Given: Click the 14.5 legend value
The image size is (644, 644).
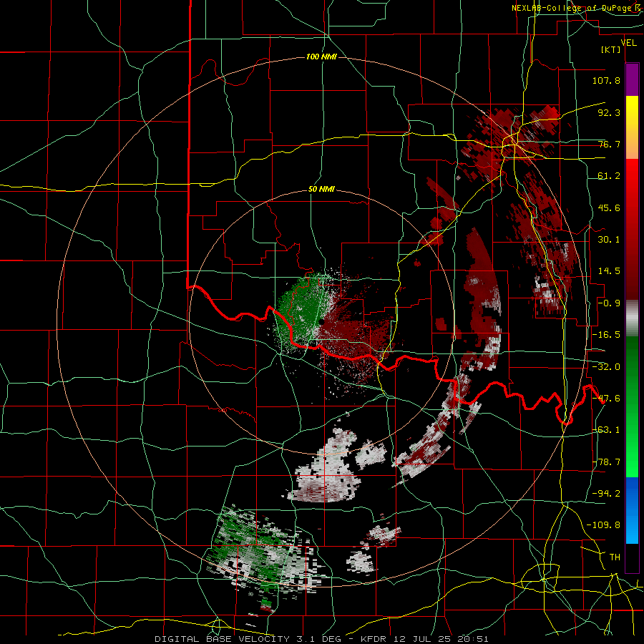Looking at the screenshot, I should click(609, 271).
